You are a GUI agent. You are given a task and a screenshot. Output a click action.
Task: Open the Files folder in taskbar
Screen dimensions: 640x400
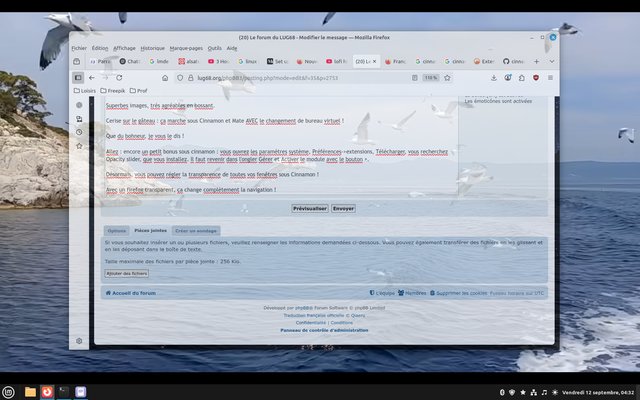point(30,391)
